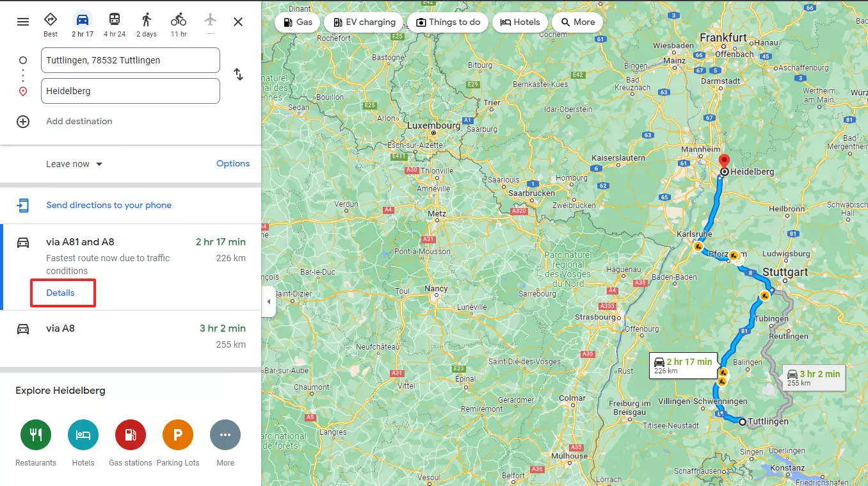Click the 255 km distance text in panel
This screenshot has height=486, width=868.
[231, 344]
